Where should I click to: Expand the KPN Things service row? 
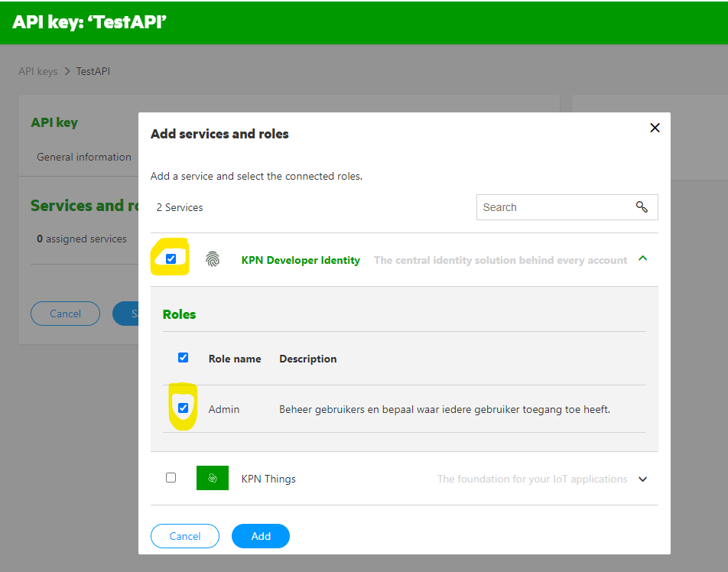(x=642, y=479)
